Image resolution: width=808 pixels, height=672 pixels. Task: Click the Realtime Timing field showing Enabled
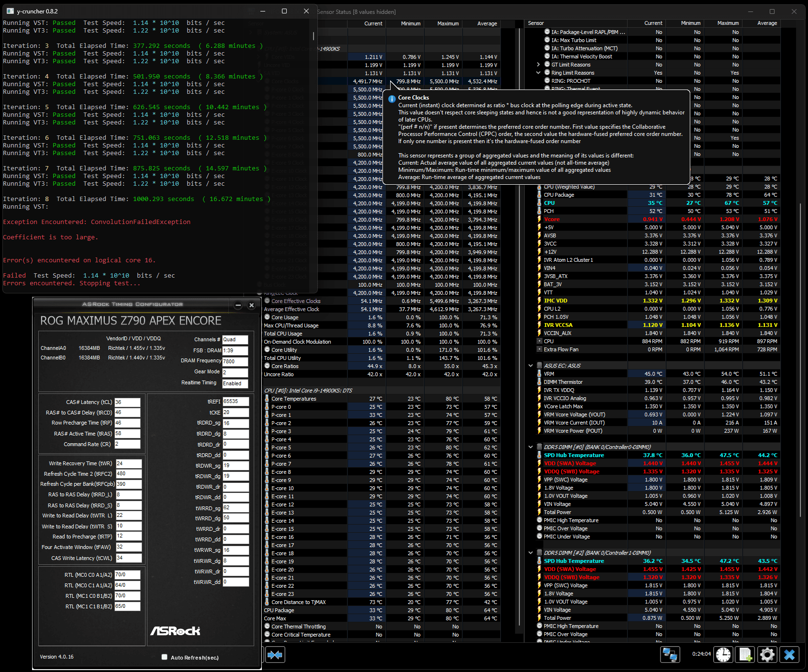tap(235, 383)
